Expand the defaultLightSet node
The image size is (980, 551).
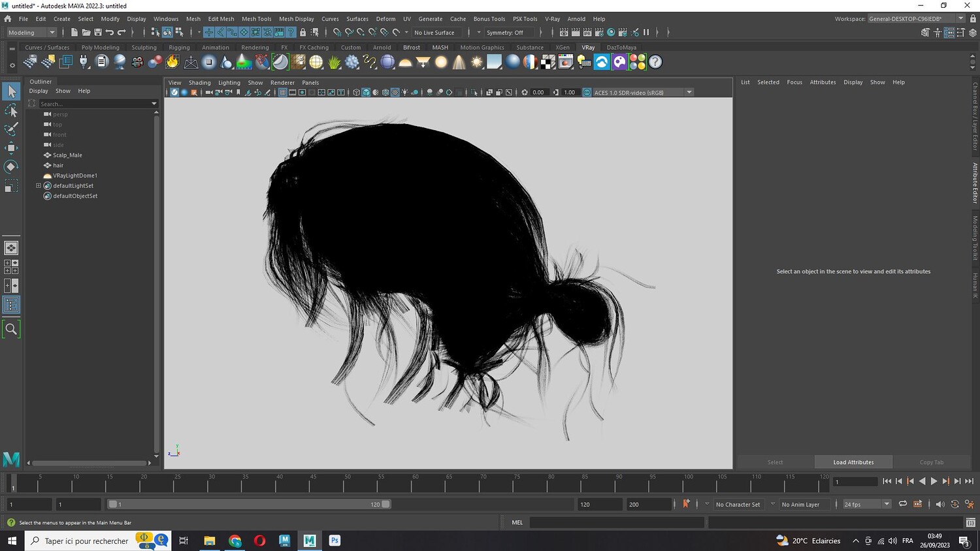coord(39,185)
